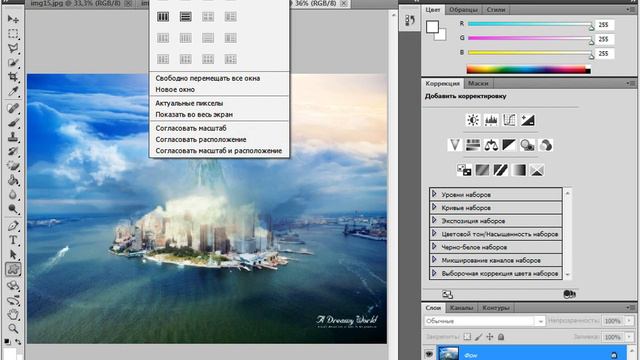Open the opacity percentage dropdown arrow

630,321
